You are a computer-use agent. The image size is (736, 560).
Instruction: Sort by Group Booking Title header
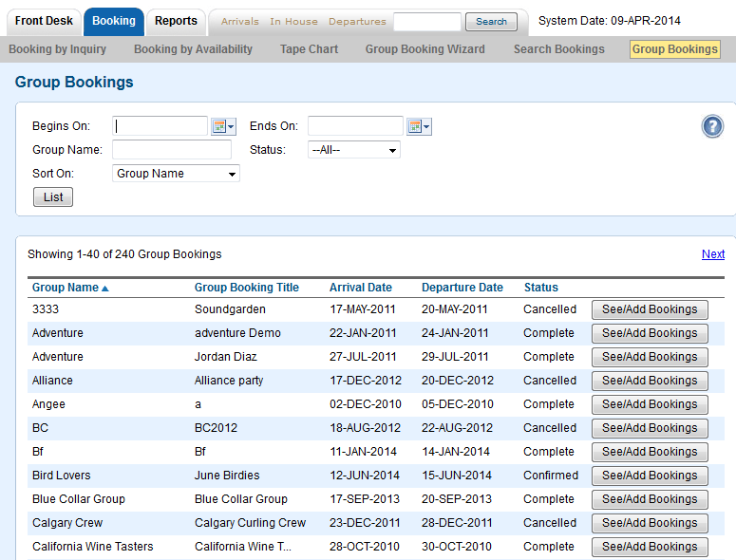click(246, 288)
